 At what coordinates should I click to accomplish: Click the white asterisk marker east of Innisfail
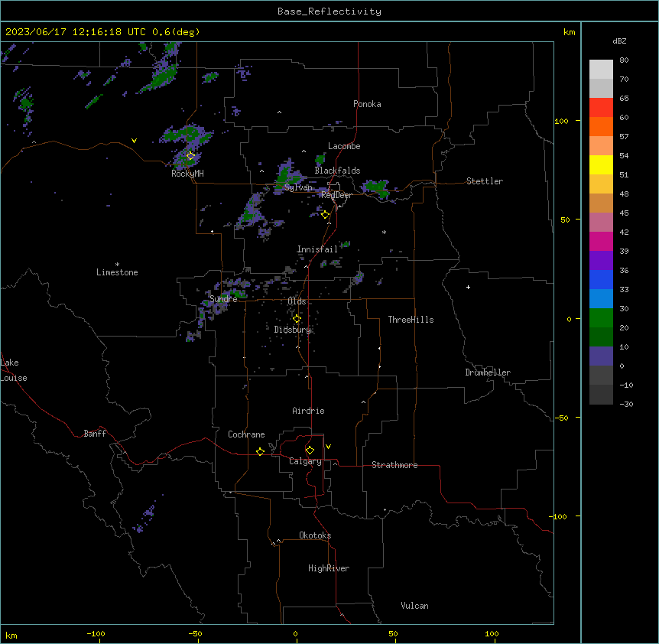[x=384, y=232]
